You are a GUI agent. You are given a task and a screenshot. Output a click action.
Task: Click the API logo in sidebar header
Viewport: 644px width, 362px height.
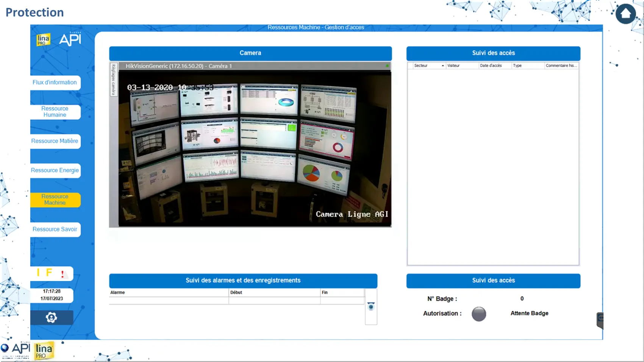[x=70, y=39]
